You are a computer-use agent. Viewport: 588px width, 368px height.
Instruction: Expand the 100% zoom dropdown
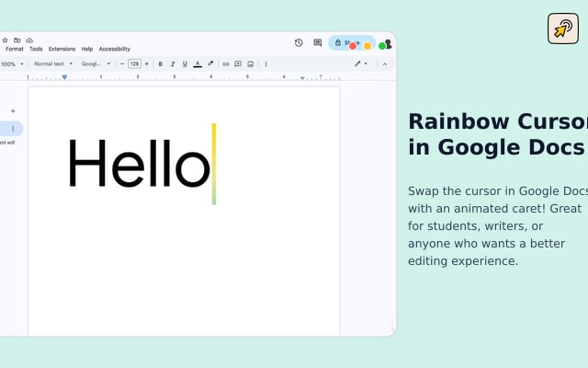[12, 64]
